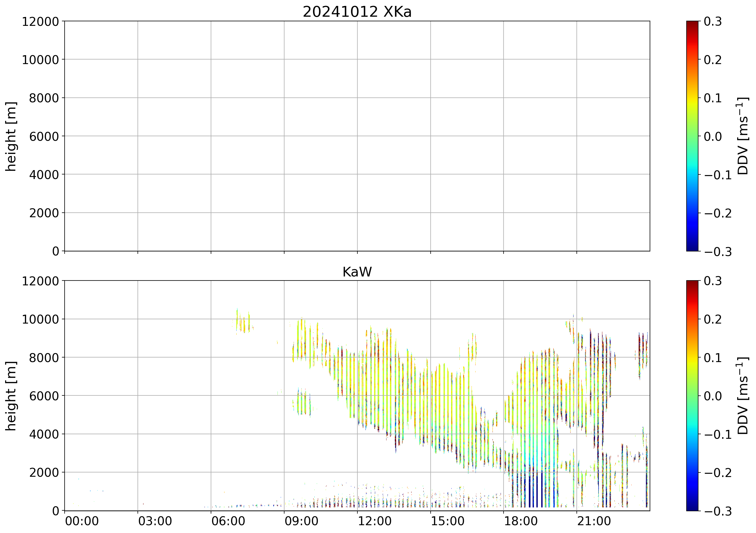
Task: Click the 0.3 tick on top colorbar
Action: click(x=713, y=22)
